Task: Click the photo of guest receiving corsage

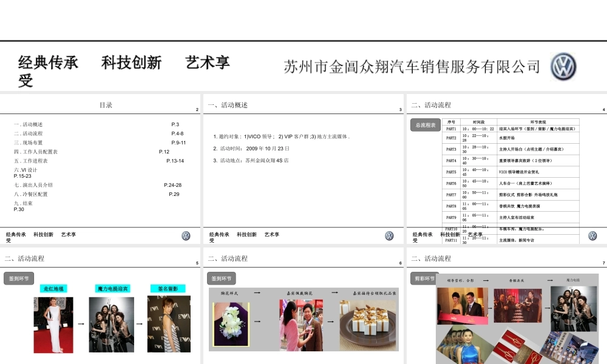Action: [301, 325]
